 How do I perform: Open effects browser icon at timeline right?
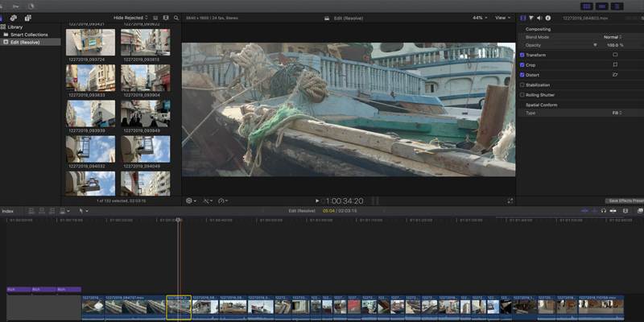640,211
